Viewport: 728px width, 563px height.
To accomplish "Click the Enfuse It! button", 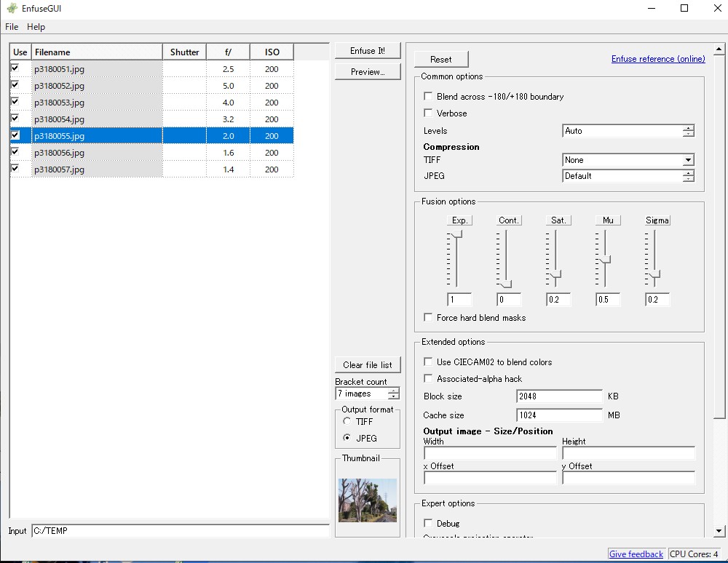I will click(368, 51).
